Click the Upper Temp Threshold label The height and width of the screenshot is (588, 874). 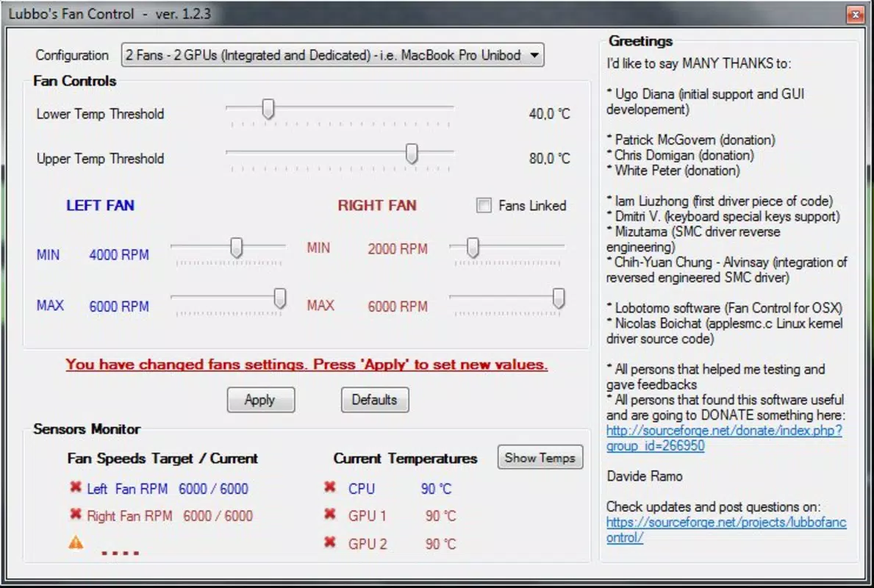click(x=100, y=159)
